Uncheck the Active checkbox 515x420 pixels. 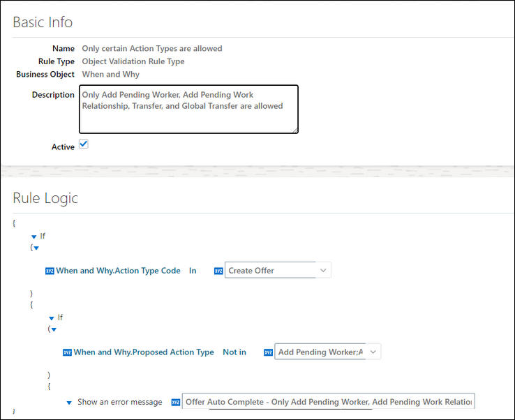[84, 144]
